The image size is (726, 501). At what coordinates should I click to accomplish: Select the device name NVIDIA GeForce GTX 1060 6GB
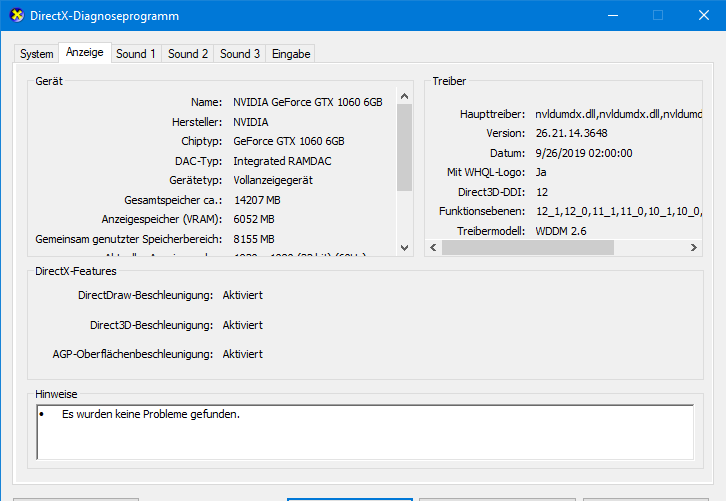[x=308, y=102]
